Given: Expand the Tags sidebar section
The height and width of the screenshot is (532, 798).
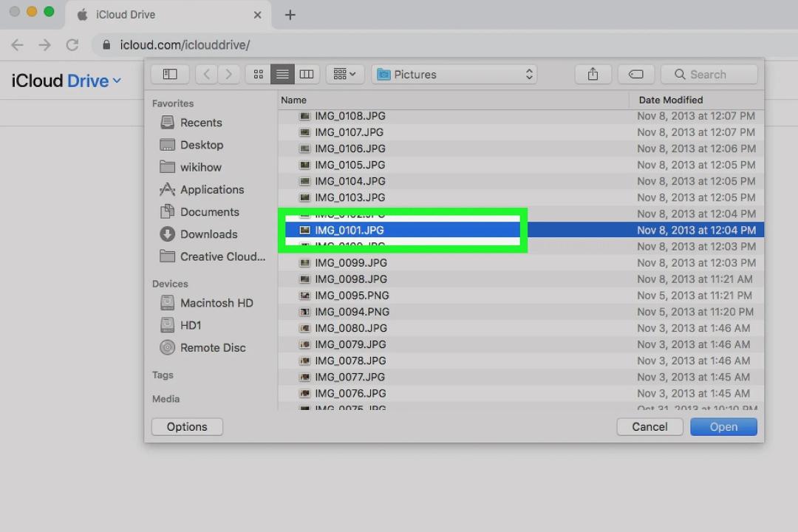Looking at the screenshot, I should (x=163, y=375).
